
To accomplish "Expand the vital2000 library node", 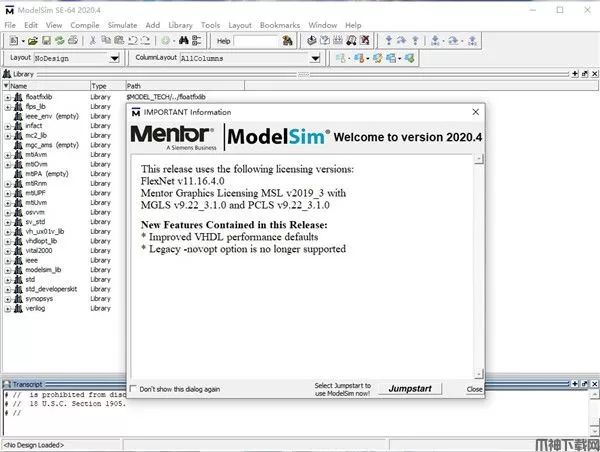I will 8,251.
